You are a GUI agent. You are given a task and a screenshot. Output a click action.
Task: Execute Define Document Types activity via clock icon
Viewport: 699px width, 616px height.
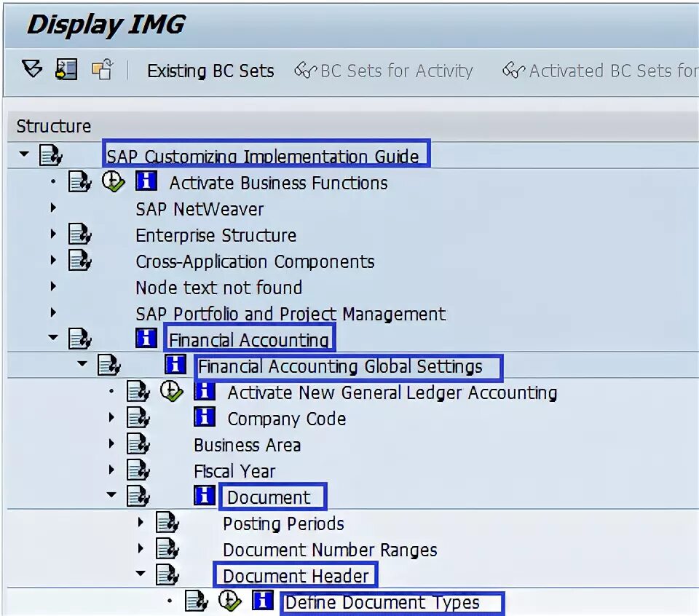pos(230,601)
